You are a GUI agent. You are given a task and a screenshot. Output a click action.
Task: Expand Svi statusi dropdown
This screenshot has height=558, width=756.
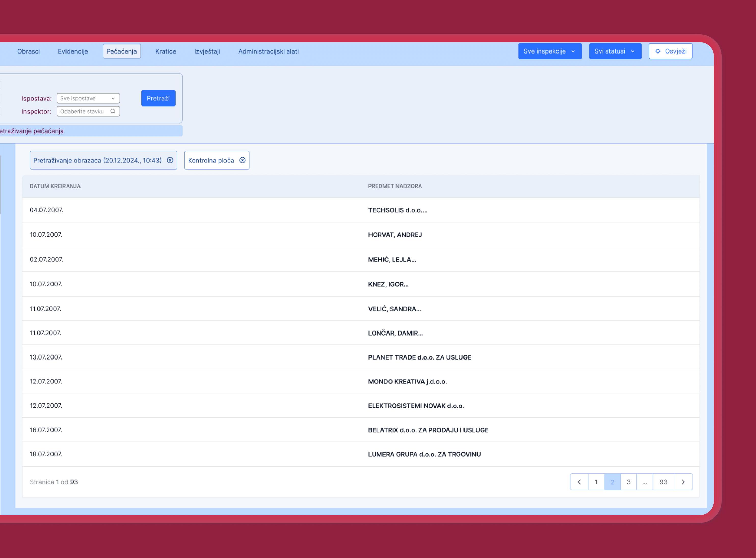click(615, 51)
